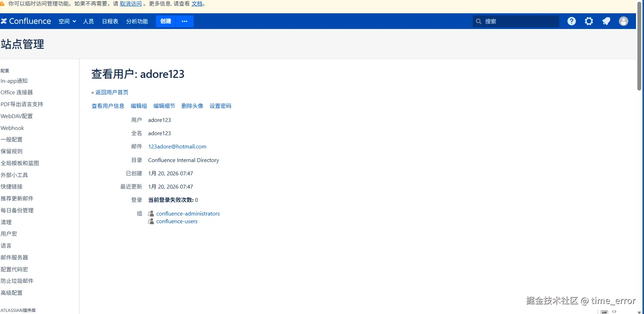Go back via 返回用户首页 link
The height and width of the screenshot is (314, 644).
[112, 92]
